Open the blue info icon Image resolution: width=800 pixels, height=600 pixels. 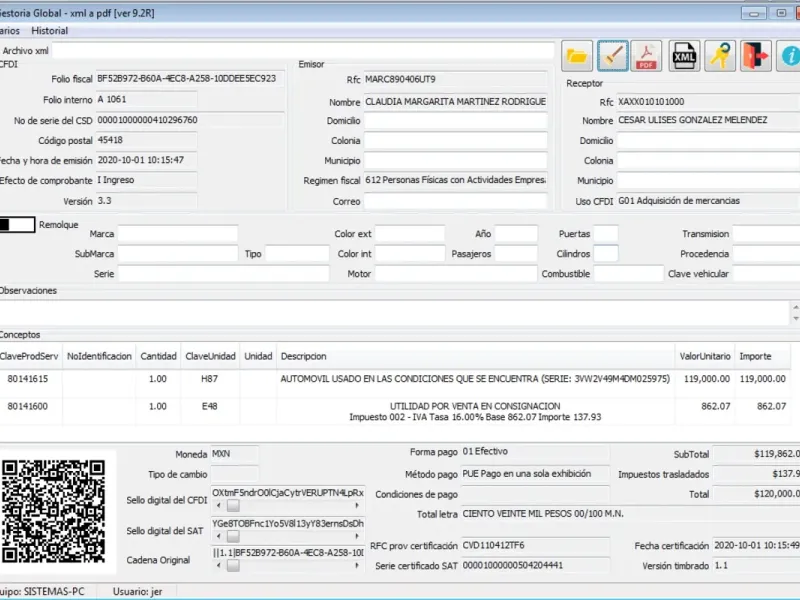point(790,57)
